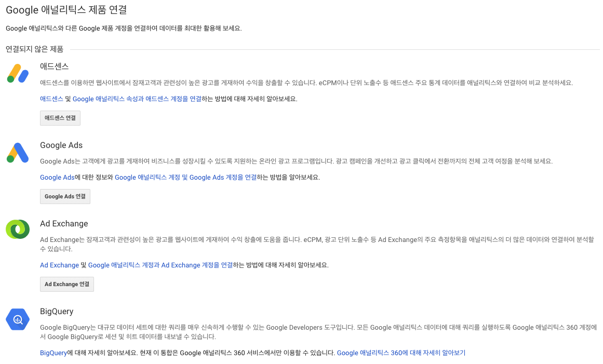Click the '연결되지 않은 제품' section heading
603x364 pixels.
[34, 49]
